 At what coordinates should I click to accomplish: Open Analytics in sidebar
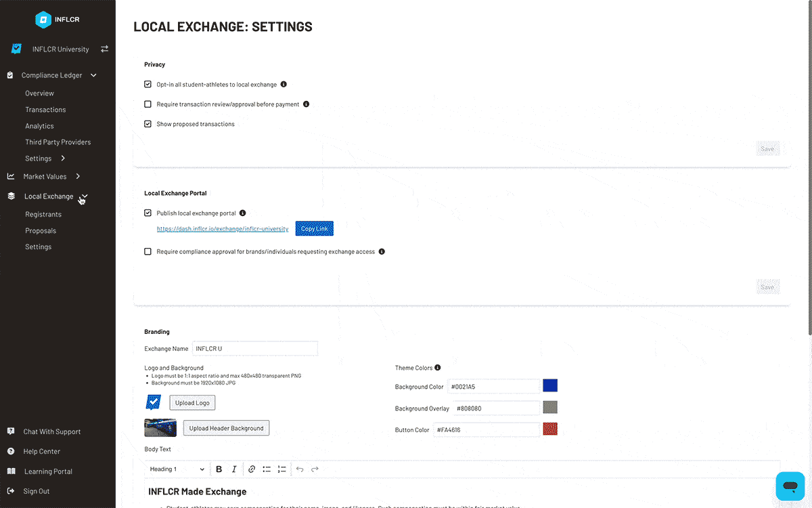click(39, 126)
